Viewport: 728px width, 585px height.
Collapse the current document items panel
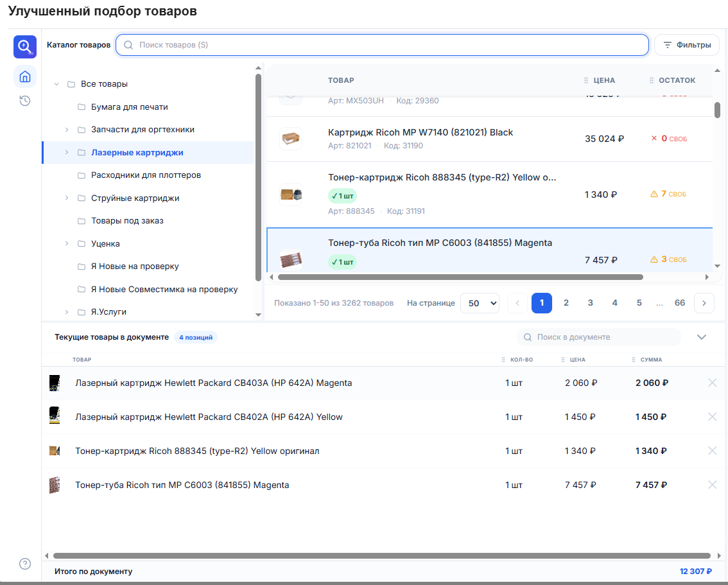tap(702, 337)
